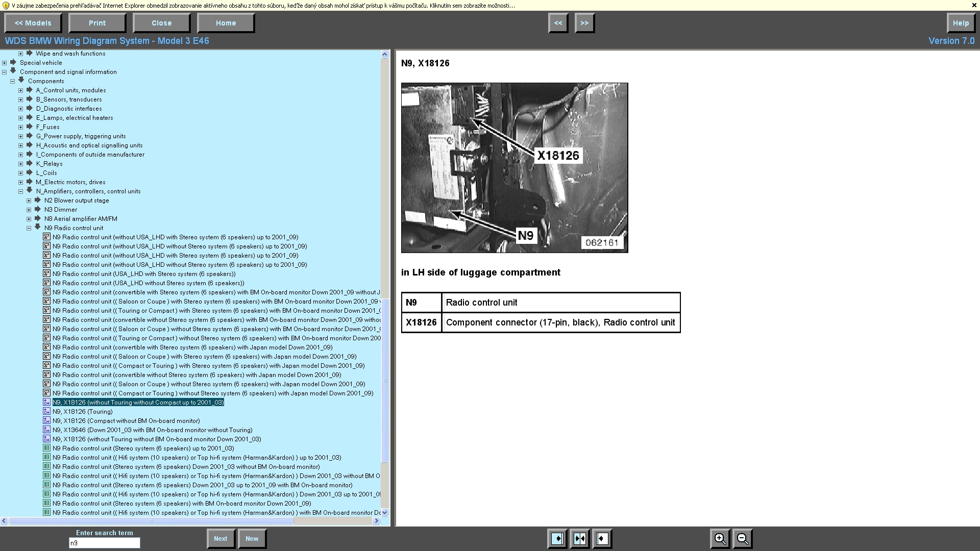The height and width of the screenshot is (551, 980).
Task: Collapse the N9 Radio control unit node
Action: pos(29,228)
